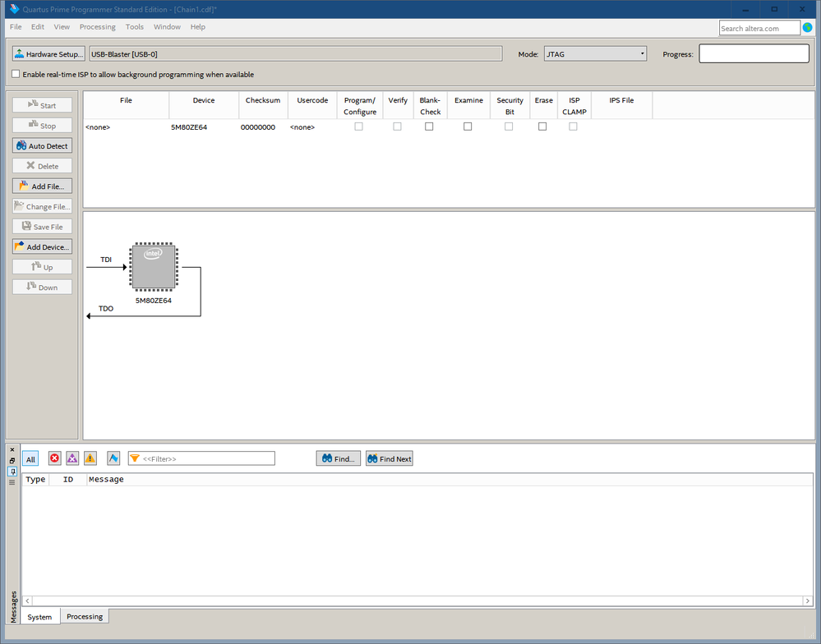821x644 pixels.
Task: Click the message Filter text field
Action: click(x=201, y=458)
